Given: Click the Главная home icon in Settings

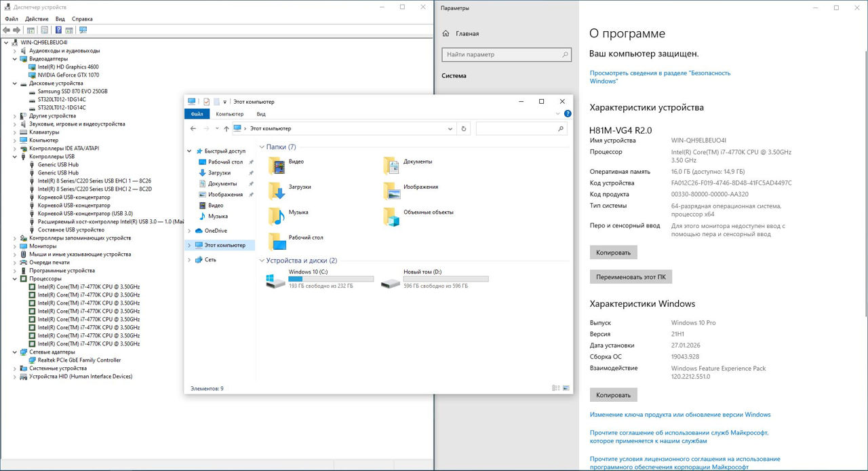Looking at the screenshot, I should click(x=446, y=33).
